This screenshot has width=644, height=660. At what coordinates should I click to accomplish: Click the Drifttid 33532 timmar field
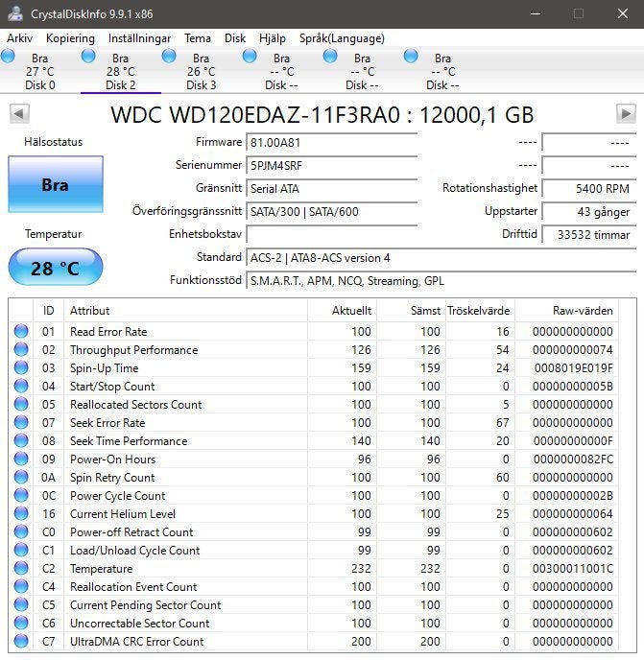pyautogui.click(x=589, y=234)
